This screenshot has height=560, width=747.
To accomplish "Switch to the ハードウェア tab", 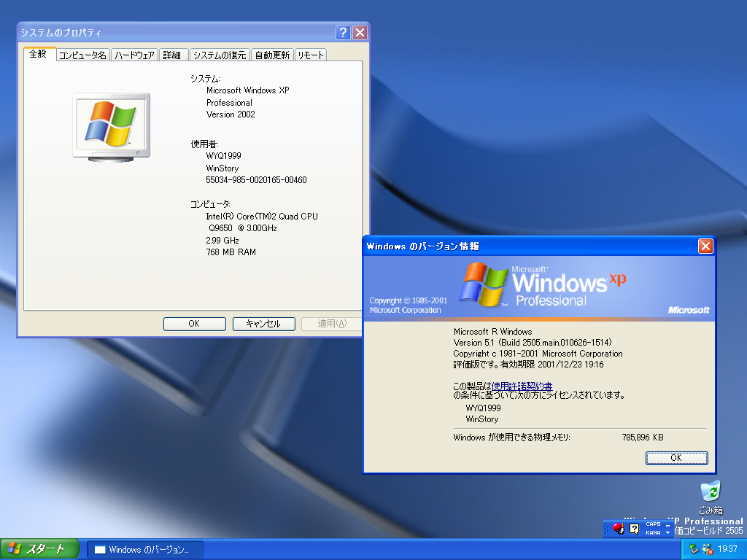I will tap(135, 55).
